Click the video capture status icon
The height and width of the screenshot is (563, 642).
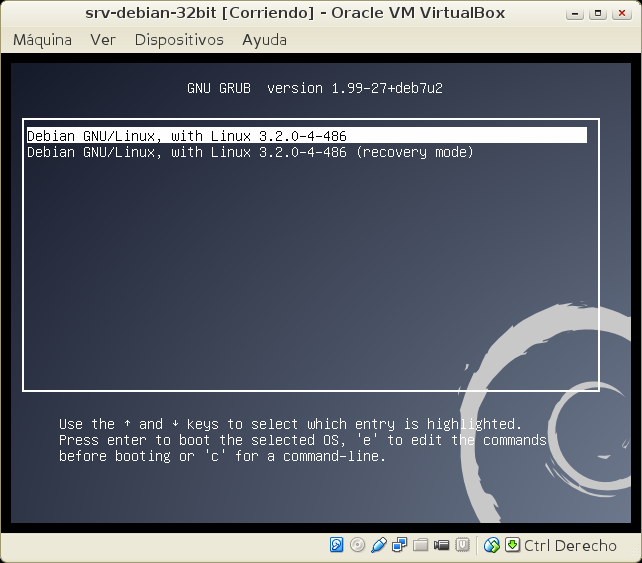click(x=442, y=545)
